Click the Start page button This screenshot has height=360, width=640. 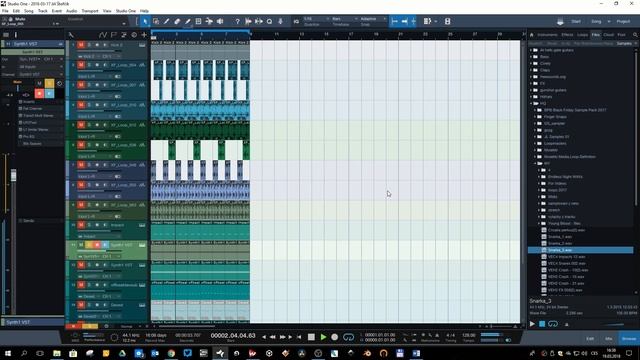pyautogui.click(x=576, y=22)
